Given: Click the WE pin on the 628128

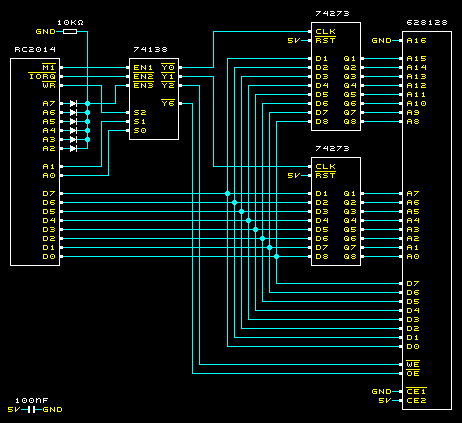Looking at the screenshot, I should click(413, 364).
